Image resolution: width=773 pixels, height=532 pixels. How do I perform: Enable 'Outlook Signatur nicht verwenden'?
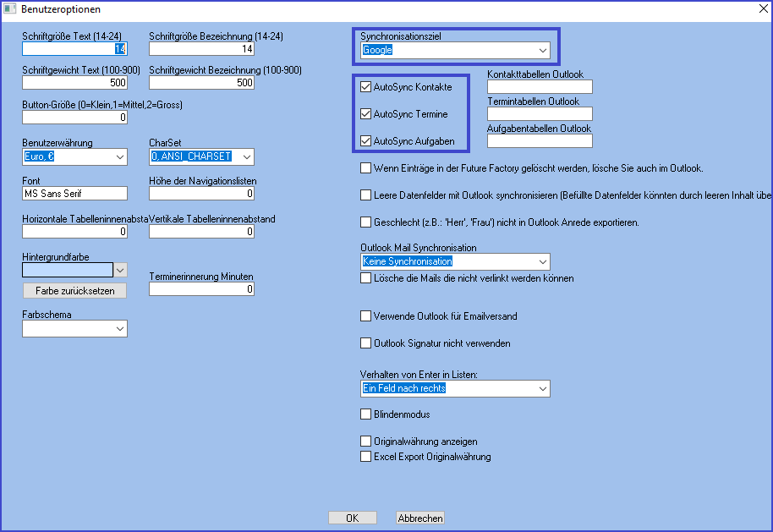(366, 343)
